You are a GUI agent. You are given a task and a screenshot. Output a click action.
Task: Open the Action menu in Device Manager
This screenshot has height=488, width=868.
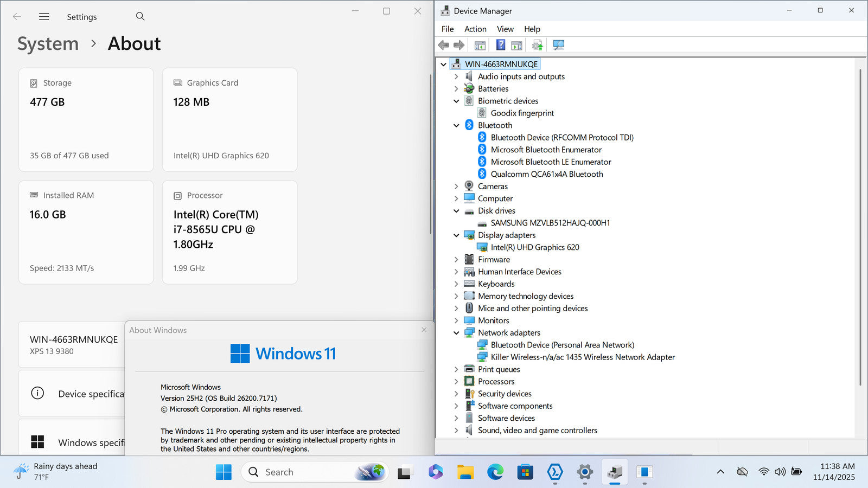pos(475,29)
